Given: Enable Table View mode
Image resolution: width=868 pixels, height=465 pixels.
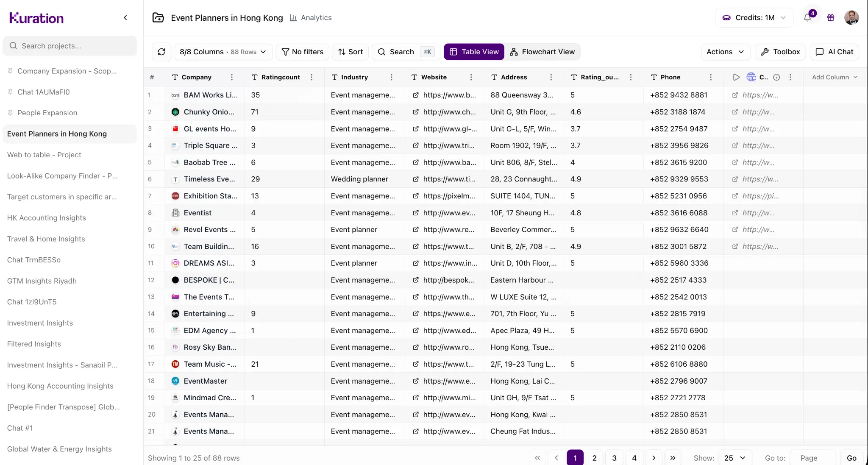Looking at the screenshot, I should tap(474, 52).
